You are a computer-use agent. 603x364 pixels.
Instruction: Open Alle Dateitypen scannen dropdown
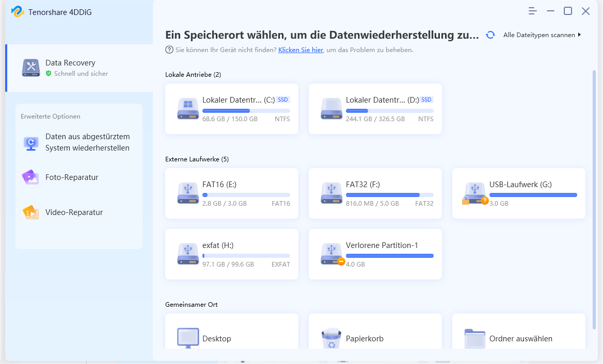tap(542, 35)
